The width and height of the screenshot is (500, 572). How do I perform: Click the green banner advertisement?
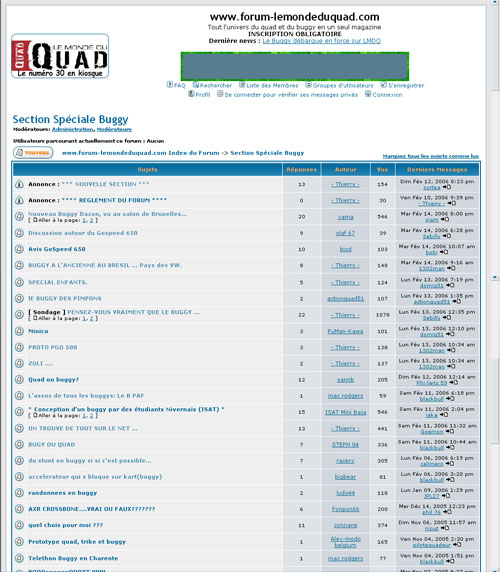(x=295, y=66)
